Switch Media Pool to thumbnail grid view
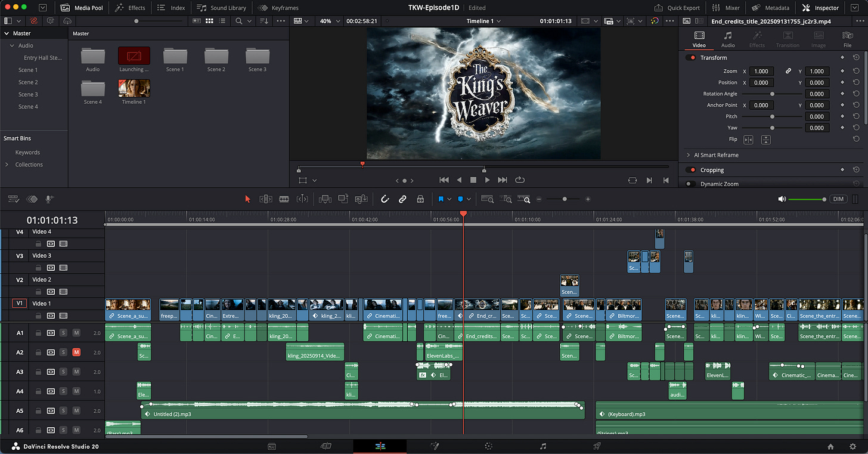The height and width of the screenshot is (454, 868). tap(209, 21)
